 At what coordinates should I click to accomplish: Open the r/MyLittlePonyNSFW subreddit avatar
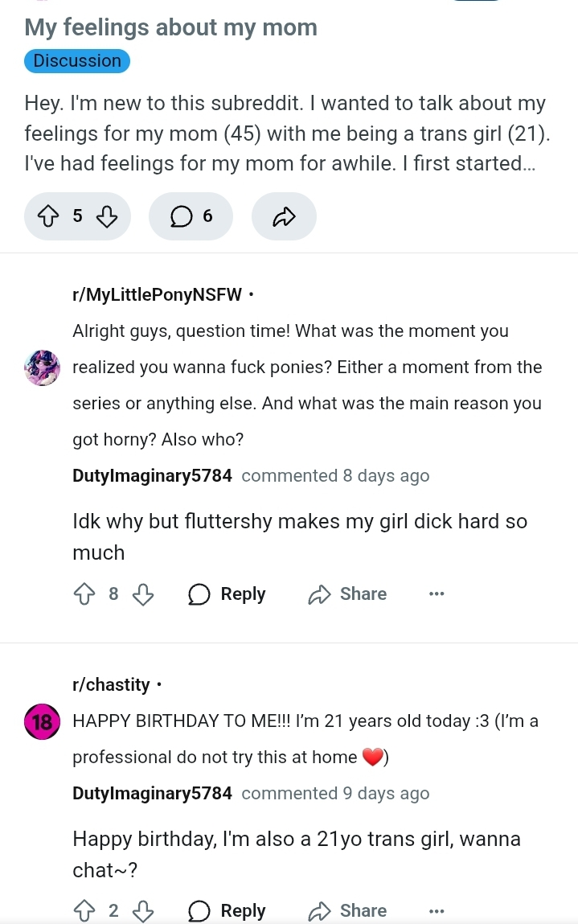[x=42, y=368]
